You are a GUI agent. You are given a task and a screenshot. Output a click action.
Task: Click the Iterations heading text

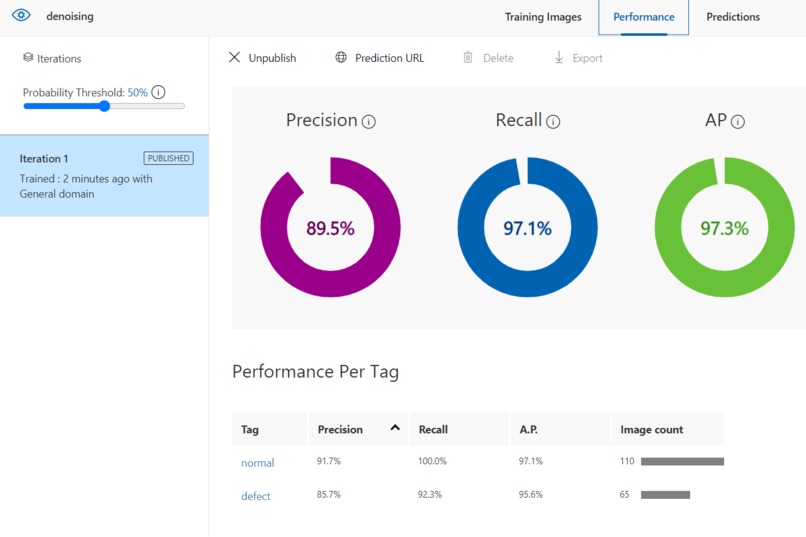59,59
